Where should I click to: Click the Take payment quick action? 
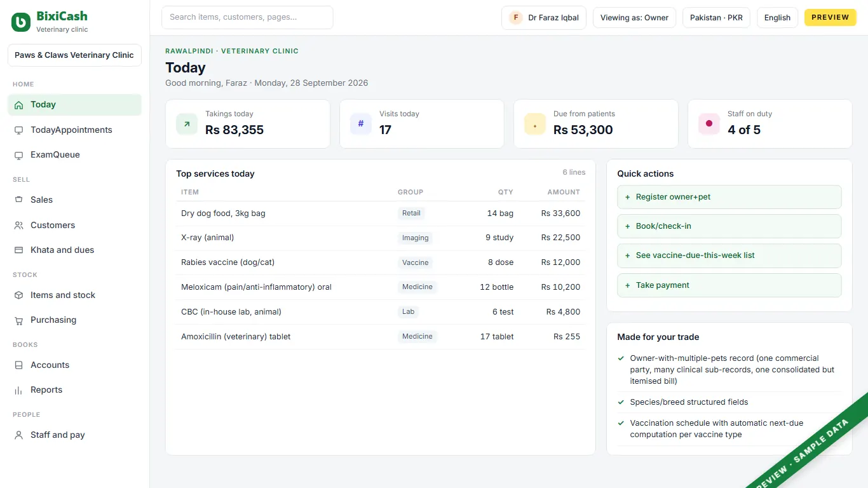[x=729, y=285]
